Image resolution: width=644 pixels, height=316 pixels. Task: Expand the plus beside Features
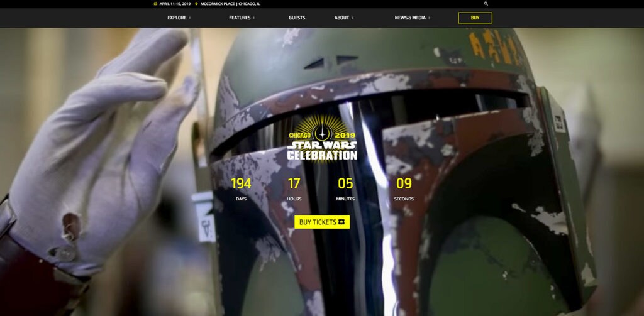[x=254, y=18]
